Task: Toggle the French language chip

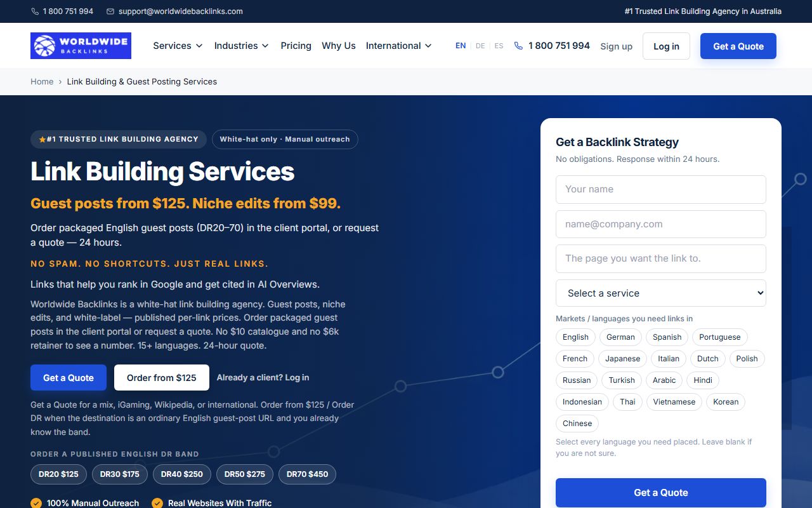Action: [575, 359]
